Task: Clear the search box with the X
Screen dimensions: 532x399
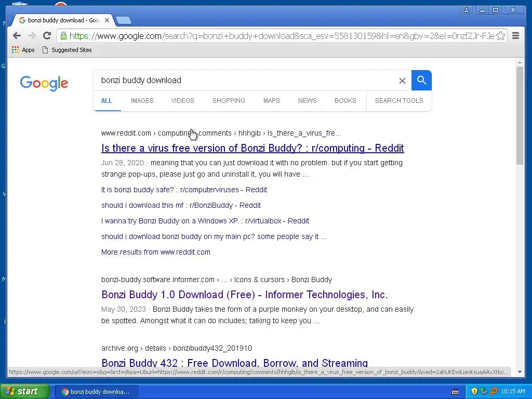Action: (402, 81)
